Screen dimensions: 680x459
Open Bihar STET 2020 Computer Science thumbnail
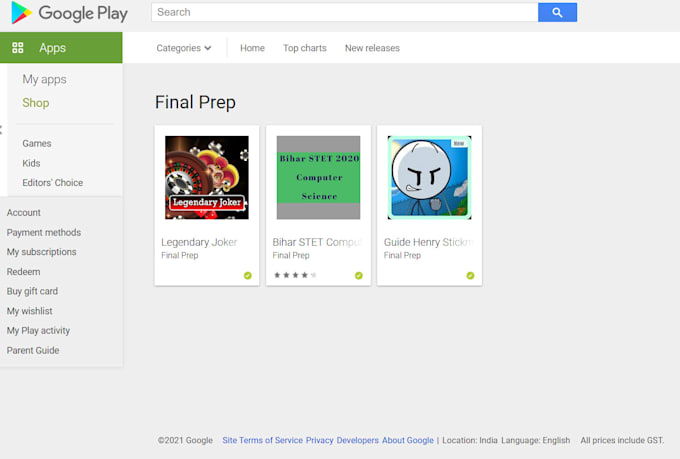coord(318,177)
